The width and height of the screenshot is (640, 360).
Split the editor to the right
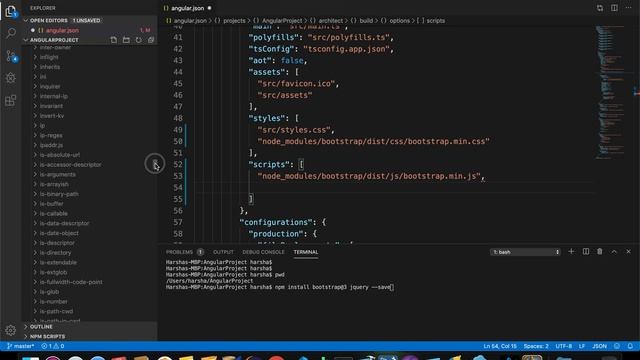coord(614,8)
